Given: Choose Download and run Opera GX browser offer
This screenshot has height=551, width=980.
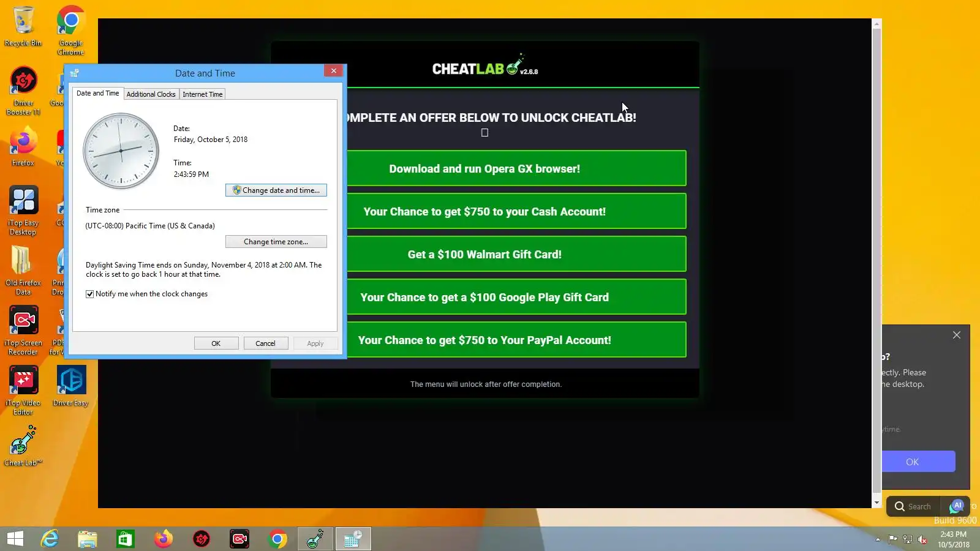Looking at the screenshot, I should tap(516, 168).
